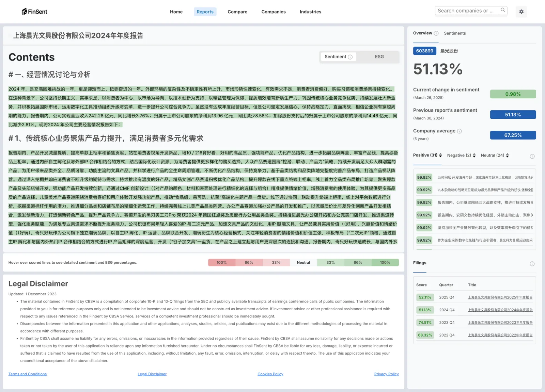The height and width of the screenshot is (392, 545).
Task: Click info icon beside Filings heading
Action: 532,264
